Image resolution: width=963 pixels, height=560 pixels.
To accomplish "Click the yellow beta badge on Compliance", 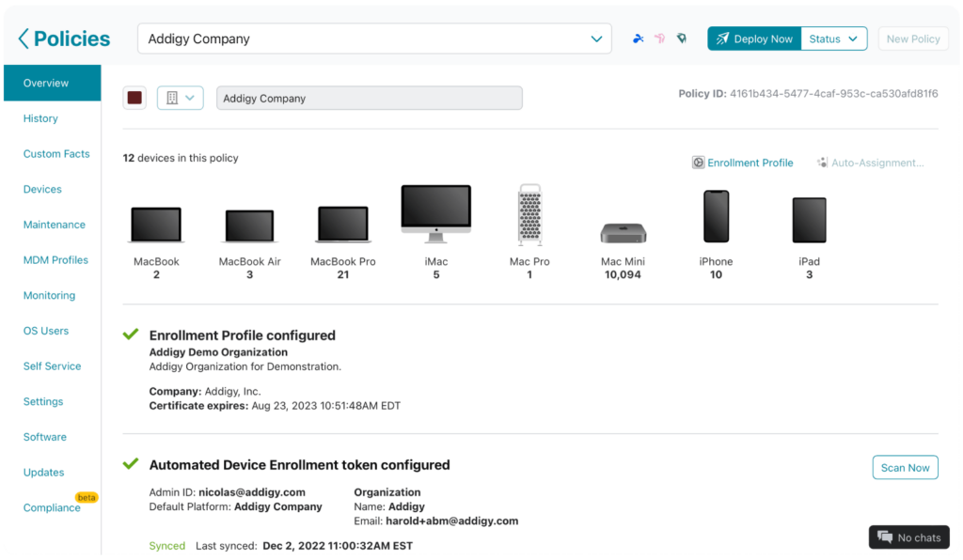I will pyautogui.click(x=87, y=497).
